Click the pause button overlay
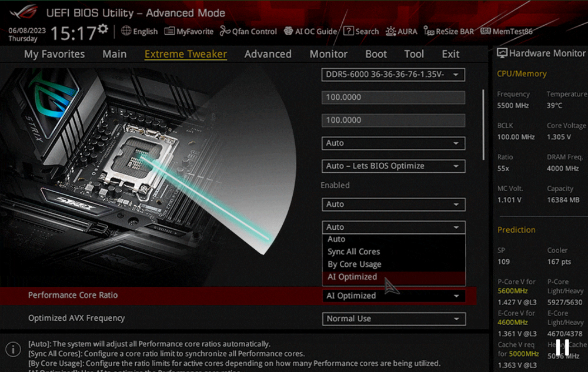The width and height of the screenshot is (588, 372). click(562, 347)
